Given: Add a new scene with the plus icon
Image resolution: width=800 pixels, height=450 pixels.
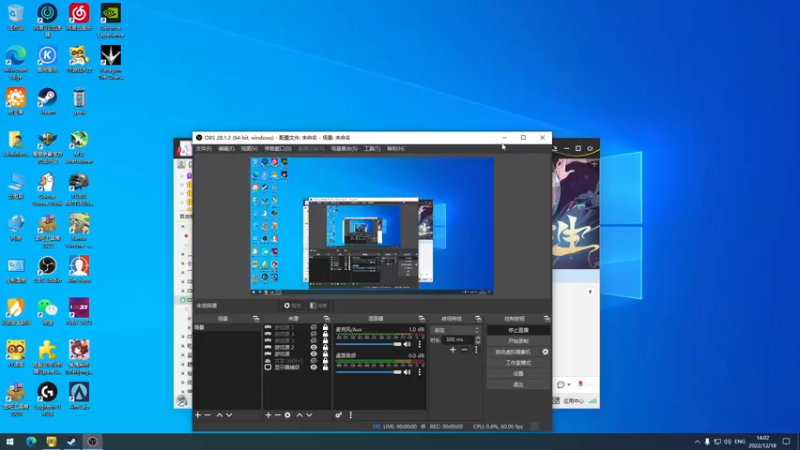Looking at the screenshot, I should point(198,415).
